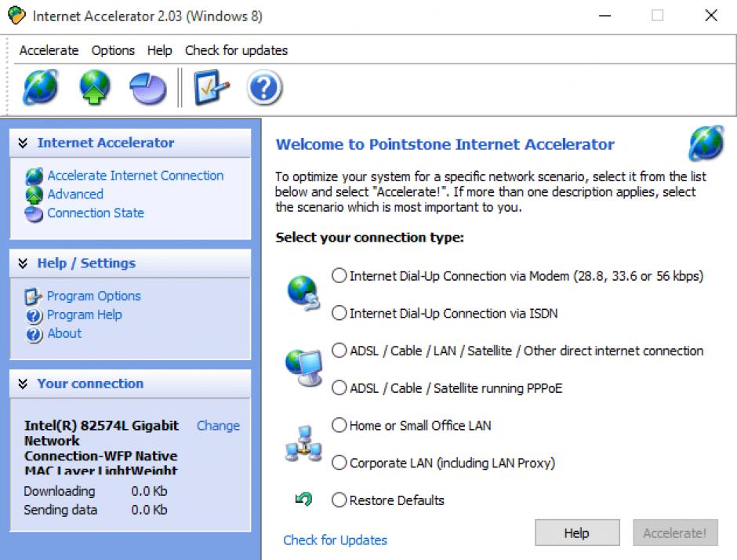This screenshot has width=737, height=560.
Task: Select Internet Dial-Up Connection via ISDN
Action: tap(445, 313)
